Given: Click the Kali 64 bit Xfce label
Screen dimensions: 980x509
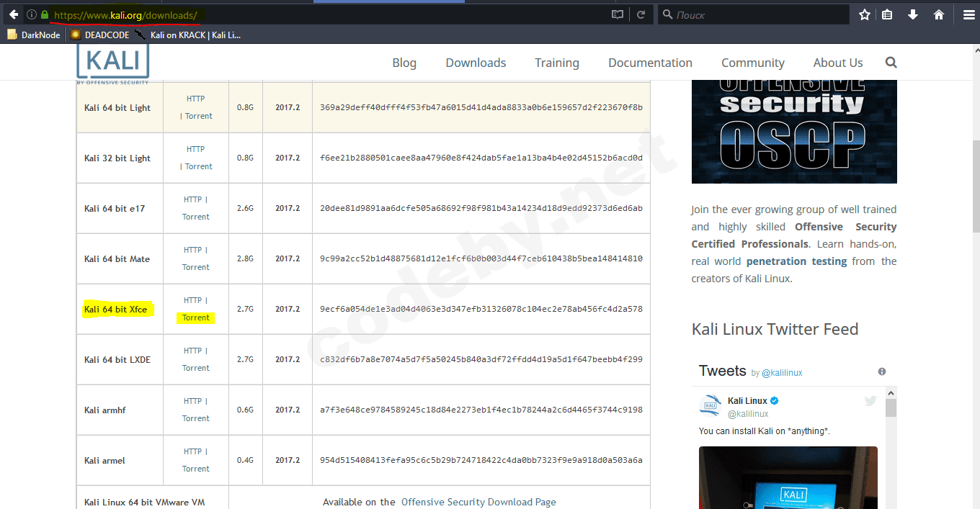Looking at the screenshot, I should (x=115, y=310).
